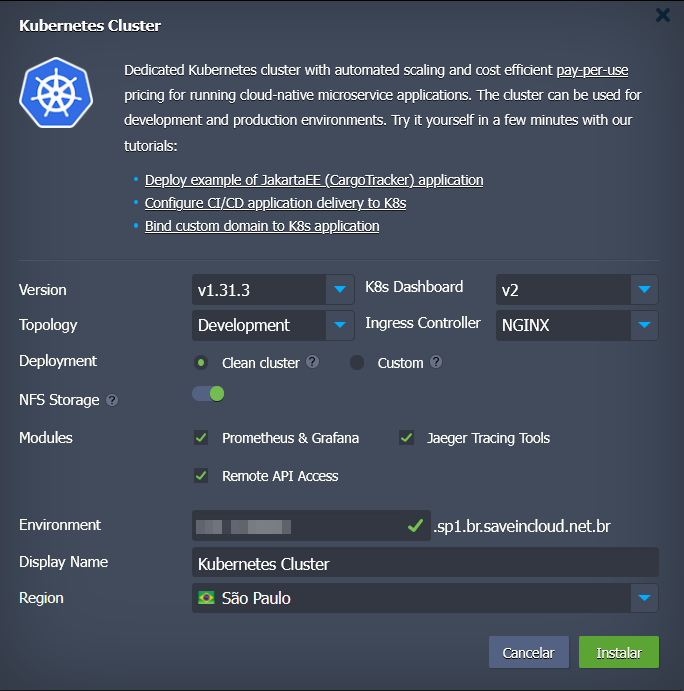Open Configure CI/CD application delivery link

tap(275, 203)
